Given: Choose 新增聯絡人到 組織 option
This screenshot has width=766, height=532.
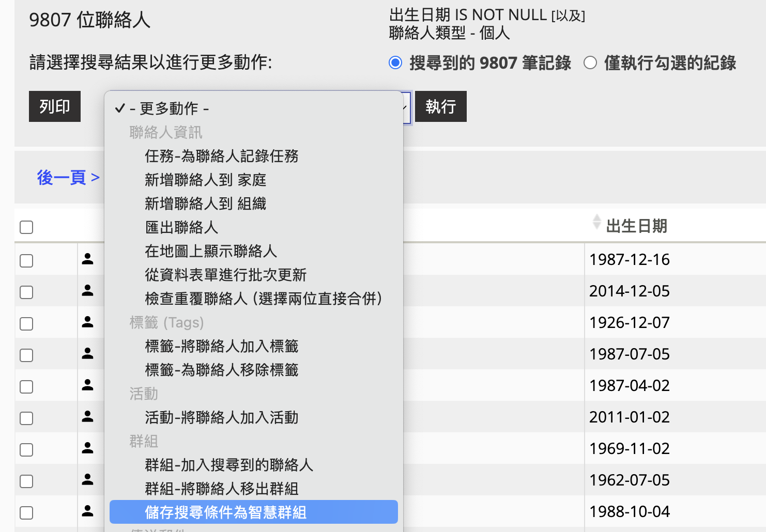Looking at the screenshot, I should click(x=254, y=204).
